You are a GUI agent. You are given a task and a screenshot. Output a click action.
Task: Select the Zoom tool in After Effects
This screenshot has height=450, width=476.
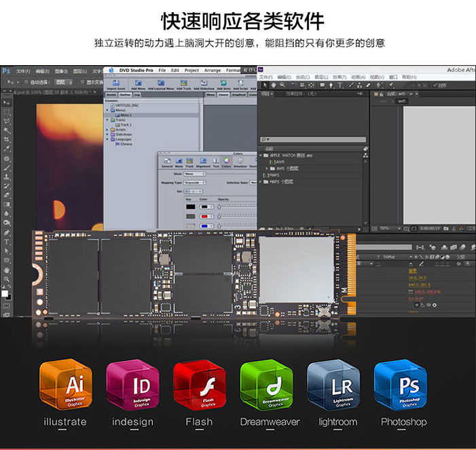pos(282,86)
